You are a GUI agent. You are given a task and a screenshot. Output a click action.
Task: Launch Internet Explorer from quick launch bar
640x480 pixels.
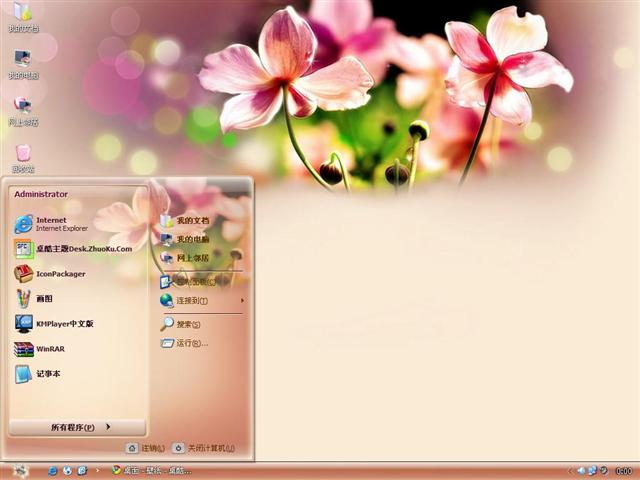pyautogui.click(x=53, y=471)
